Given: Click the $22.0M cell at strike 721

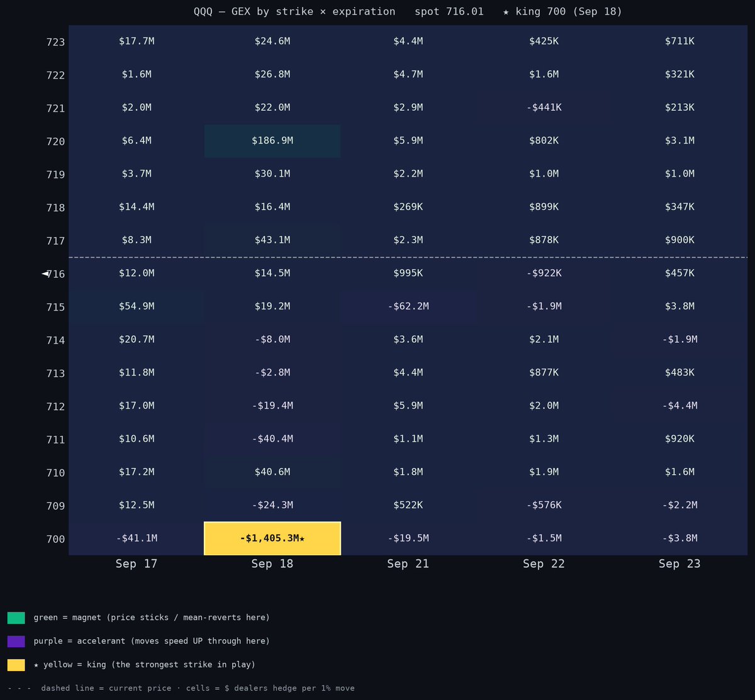Looking at the screenshot, I should (x=272, y=108).
